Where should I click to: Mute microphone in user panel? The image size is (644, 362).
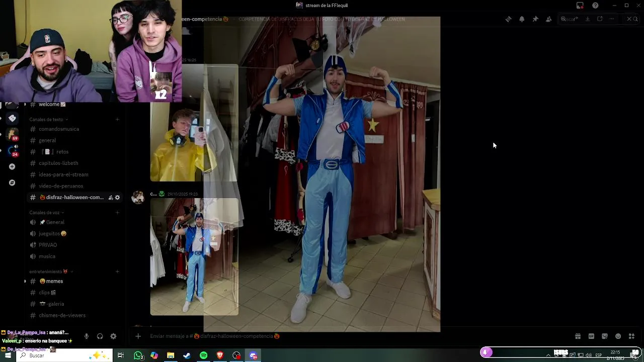pyautogui.click(x=87, y=336)
